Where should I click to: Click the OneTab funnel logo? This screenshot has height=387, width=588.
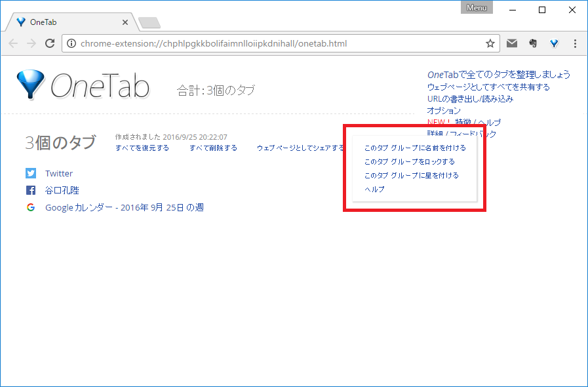[x=30, y=85]
